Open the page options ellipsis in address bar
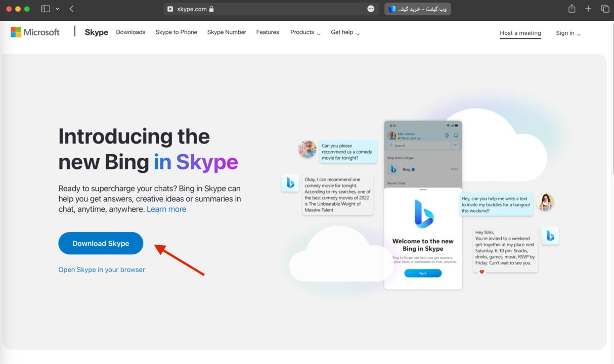This screenshot has height=364, width=614. (x=371, y=9)
